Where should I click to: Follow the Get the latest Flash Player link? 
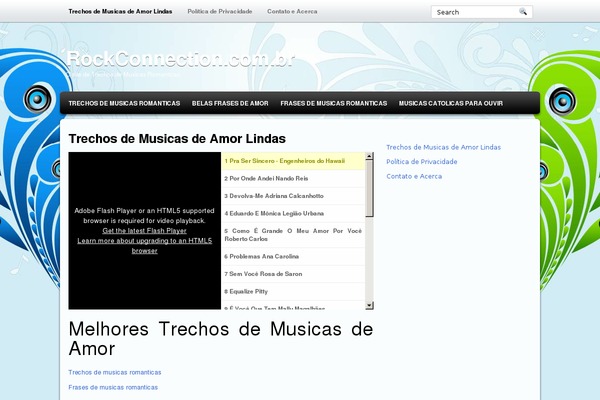[144, 231]
